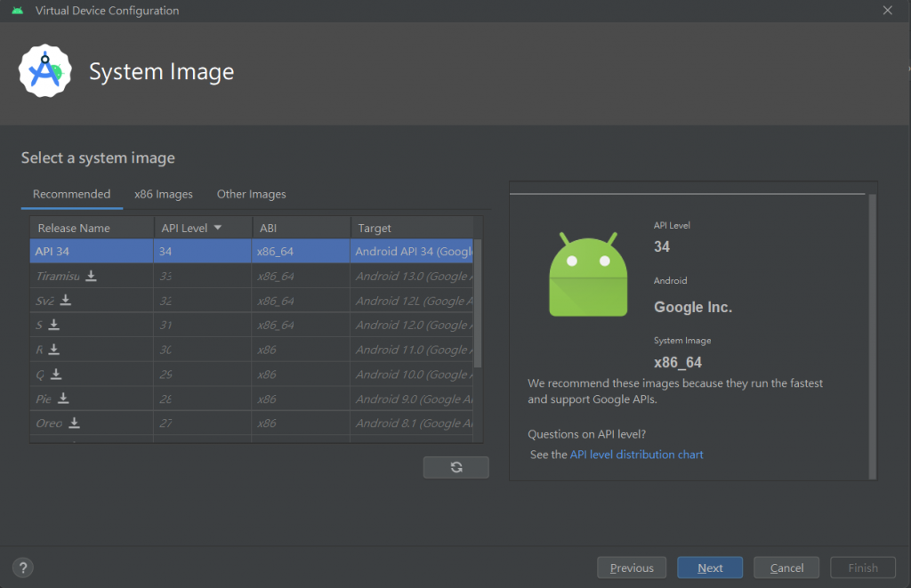Open the x86 Images tab
This screenshot has height=588, width=911.
(x=164, y=194)
